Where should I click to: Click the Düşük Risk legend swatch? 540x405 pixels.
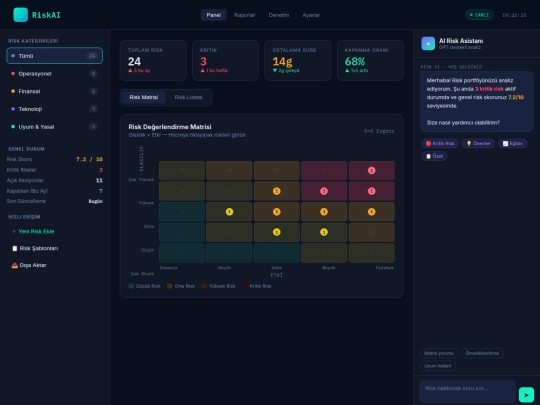pos(131,286)
